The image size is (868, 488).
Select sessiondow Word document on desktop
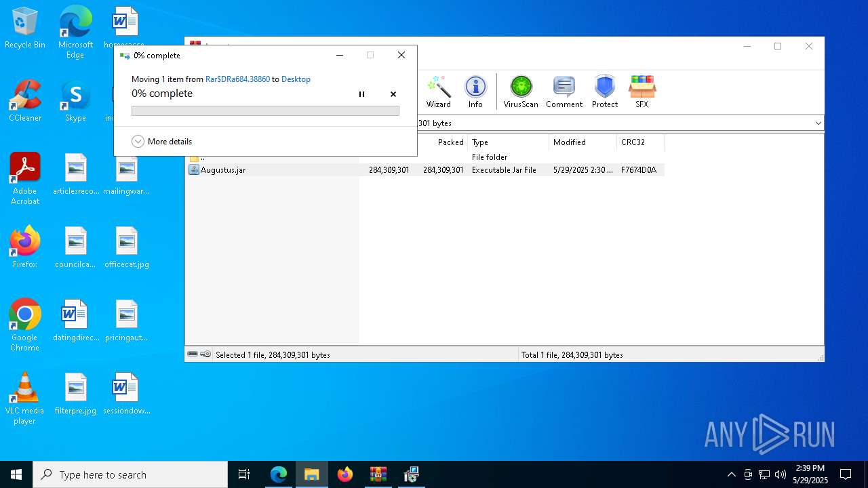[126, 394]
